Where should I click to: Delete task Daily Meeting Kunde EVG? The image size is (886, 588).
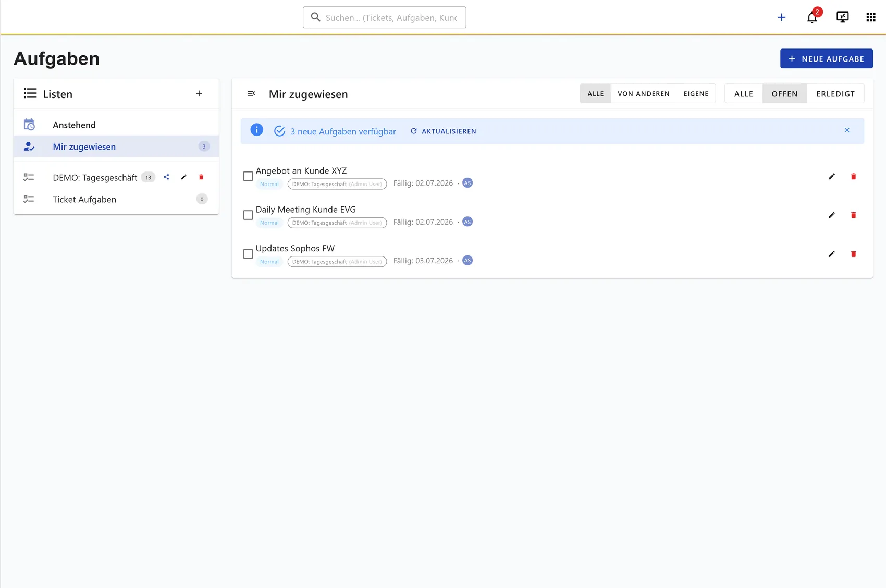853,215
